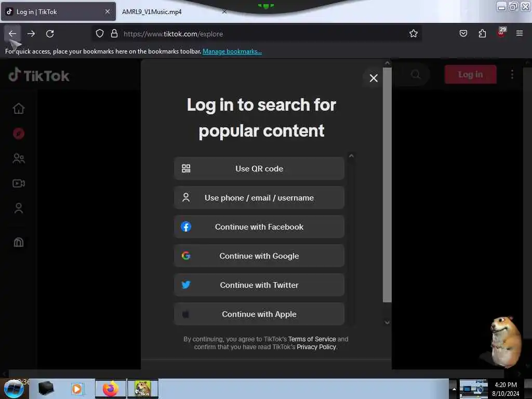Viewport: 532px width, 399px height.
Task: Open the LIVE video camera sidebar icon
Action: point(19,183)
